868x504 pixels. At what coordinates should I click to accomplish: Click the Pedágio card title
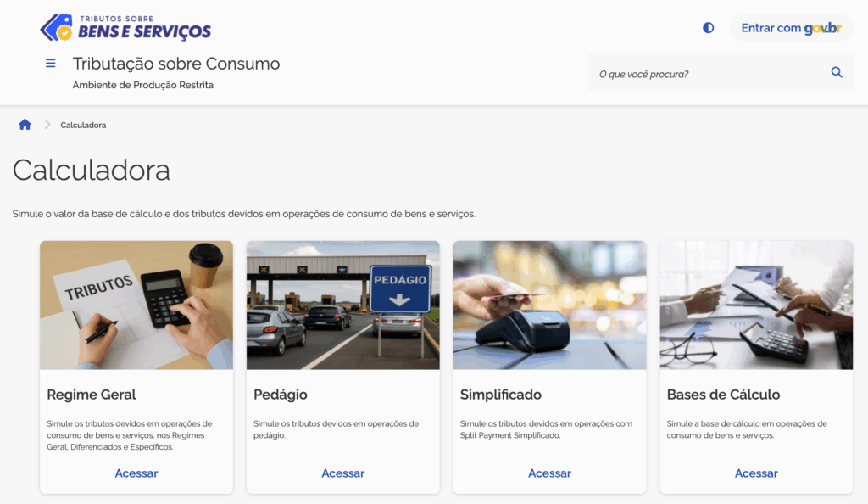click(281, 395)
